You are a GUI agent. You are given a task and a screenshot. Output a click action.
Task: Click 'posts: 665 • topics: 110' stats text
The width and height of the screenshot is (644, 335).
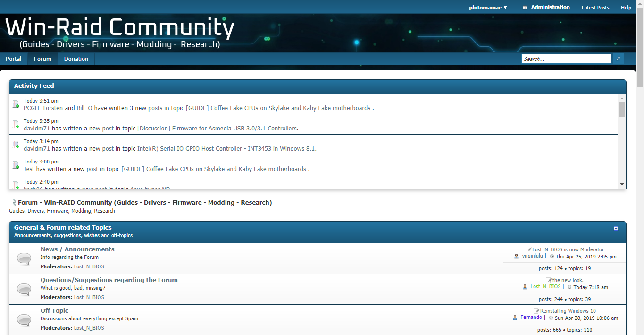(x=565, y=330)
